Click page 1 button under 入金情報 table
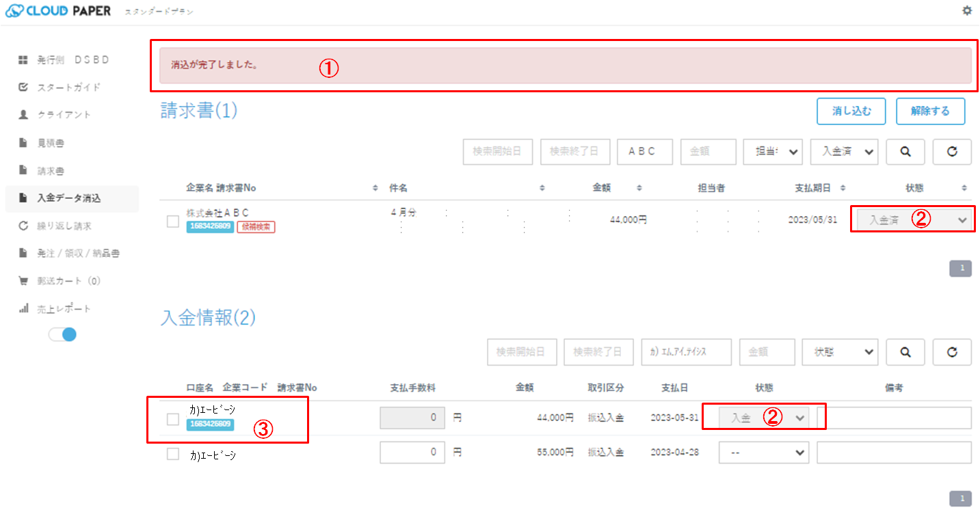The image size is (980, 512). 961,498
